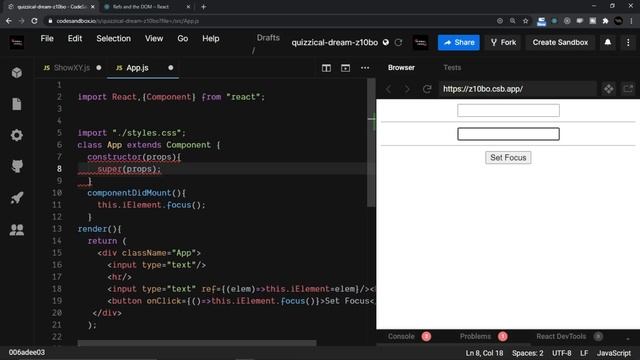Switch to the ShowXY.js editor tab
Image resolution: width=640 pixels, height=360 pixels.
[72, 68]
